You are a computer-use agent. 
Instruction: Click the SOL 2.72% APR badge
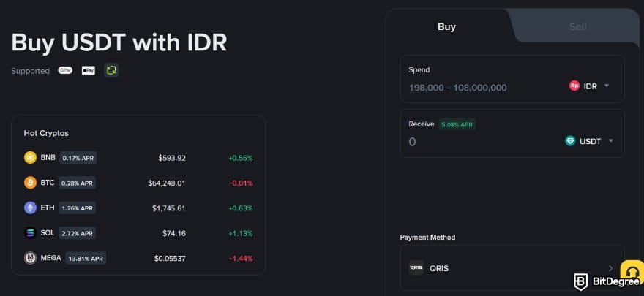click(78, 233)
